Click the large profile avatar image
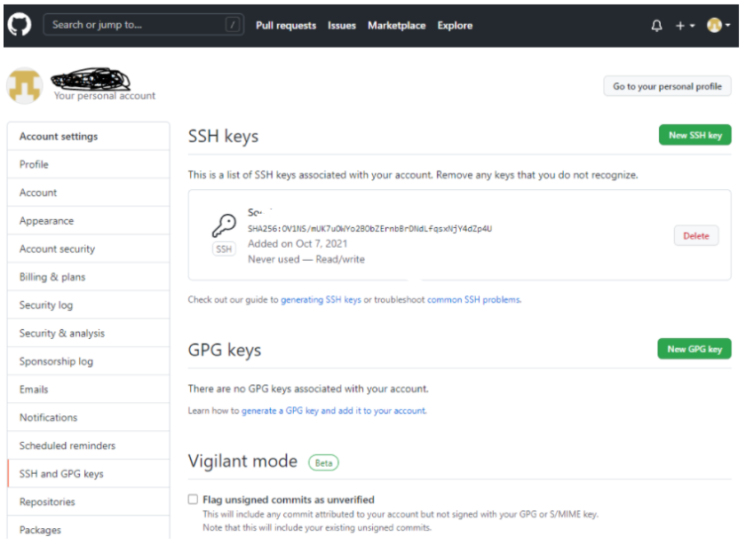746x560 pixels. coord(25,85)
